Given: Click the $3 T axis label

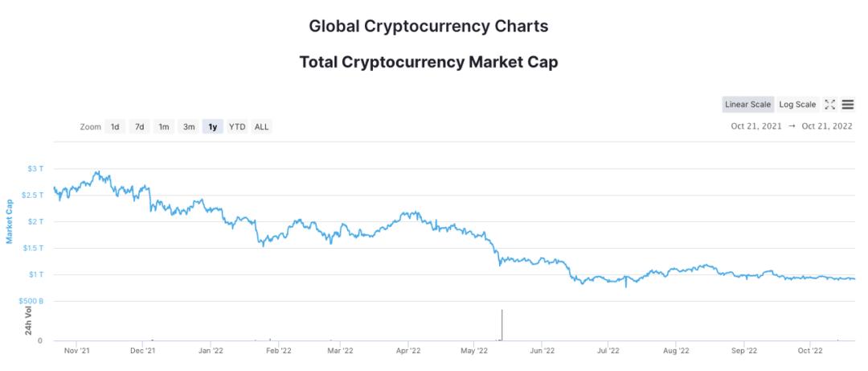Looking at the screenshot, I should point(35,168).
